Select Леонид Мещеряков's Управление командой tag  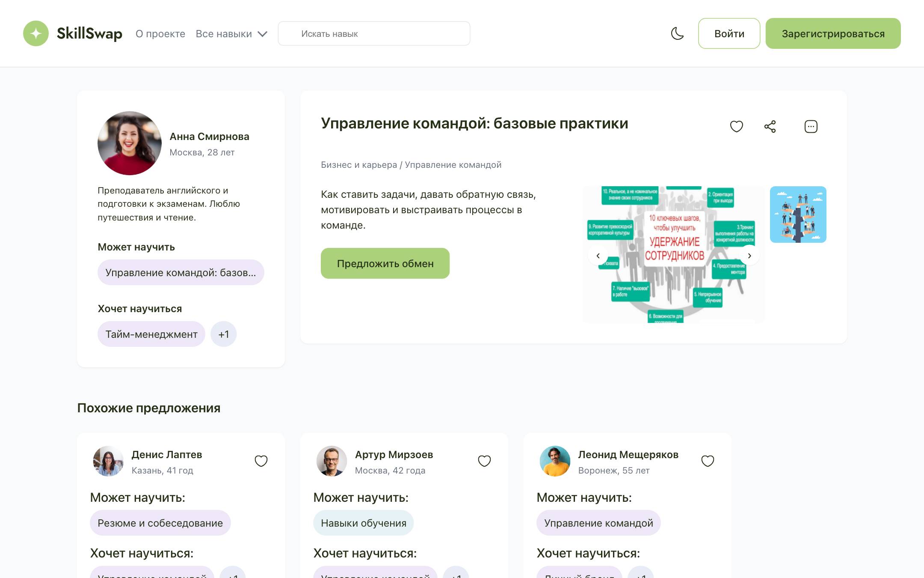point(598,523)
